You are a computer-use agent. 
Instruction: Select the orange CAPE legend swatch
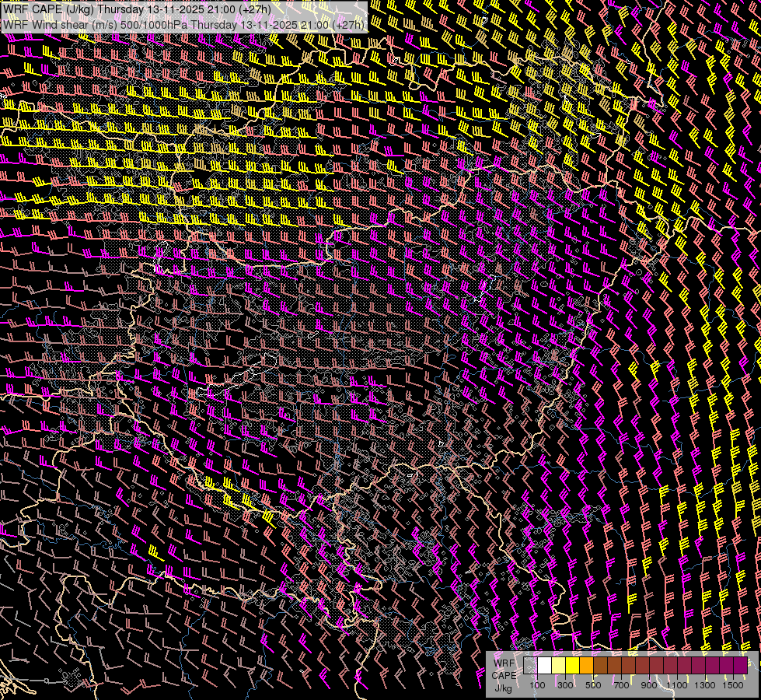click(x=586, y=666)
